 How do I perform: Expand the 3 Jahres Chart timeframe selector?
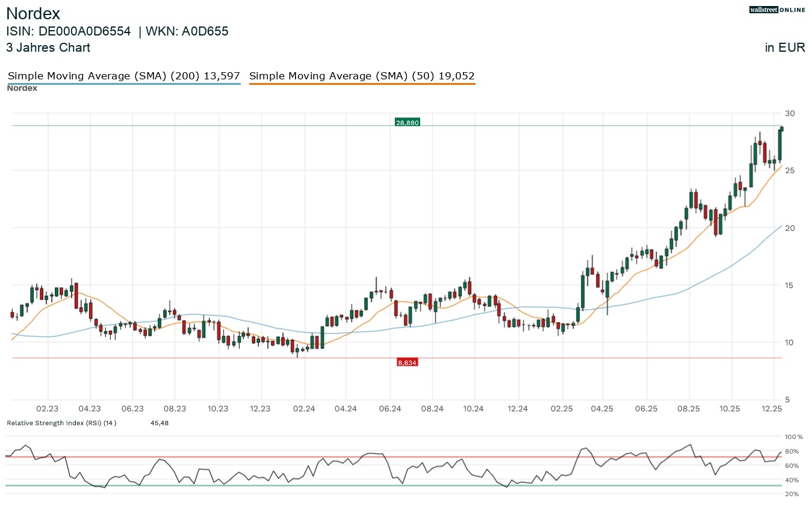48,48
